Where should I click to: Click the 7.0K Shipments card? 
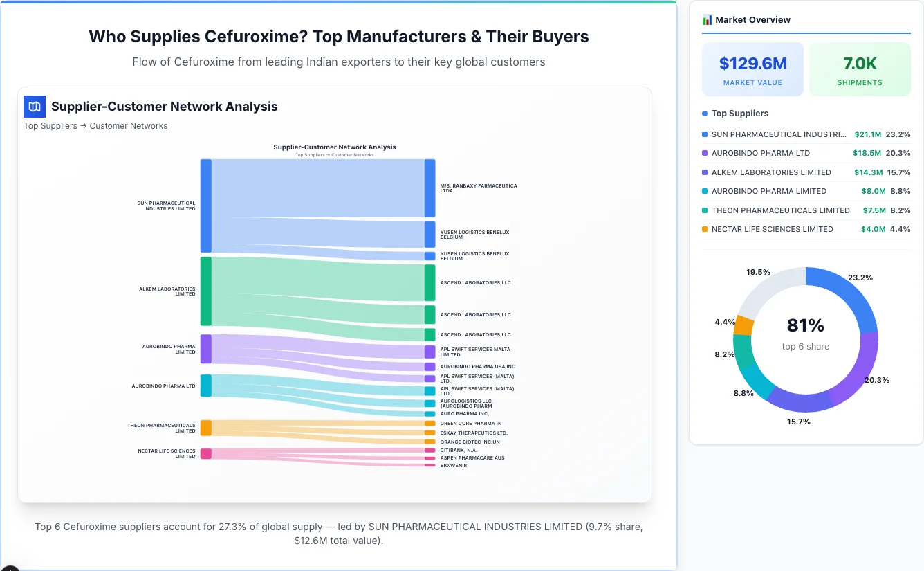(860, 69)
